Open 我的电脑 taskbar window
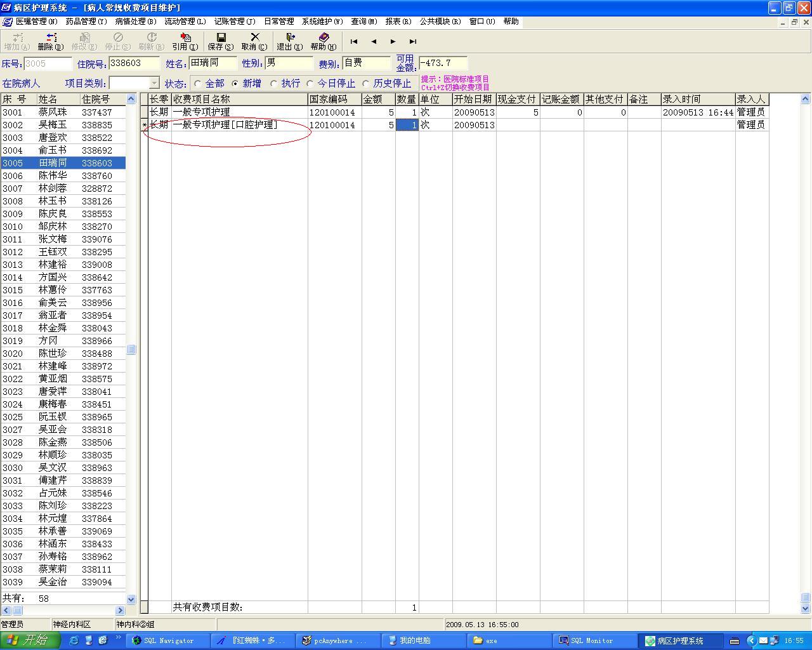Viewport: 812px width, 650px height. (424, 640)
